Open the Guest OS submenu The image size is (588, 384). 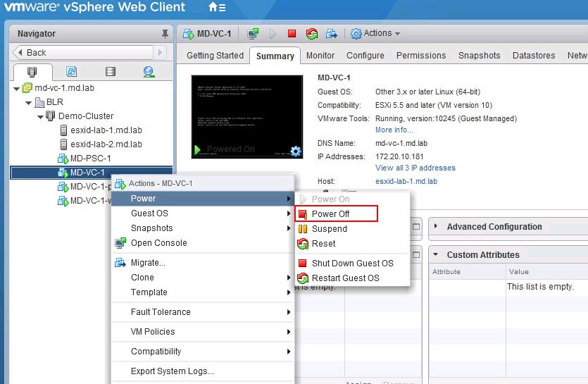point(203,213)
